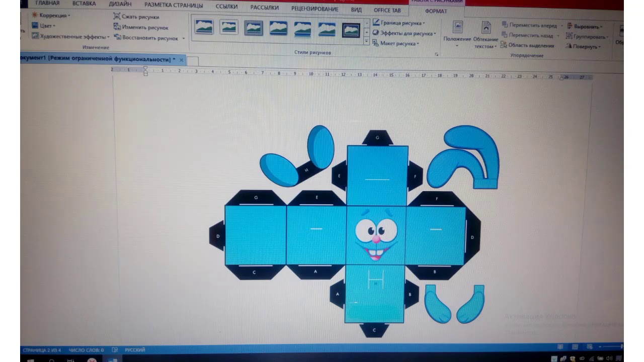This screenshot has height=362, width=644.
Task: Open the Стили рисунков dialog launcher
Action: pyautogui.click(x=436, y=54)
